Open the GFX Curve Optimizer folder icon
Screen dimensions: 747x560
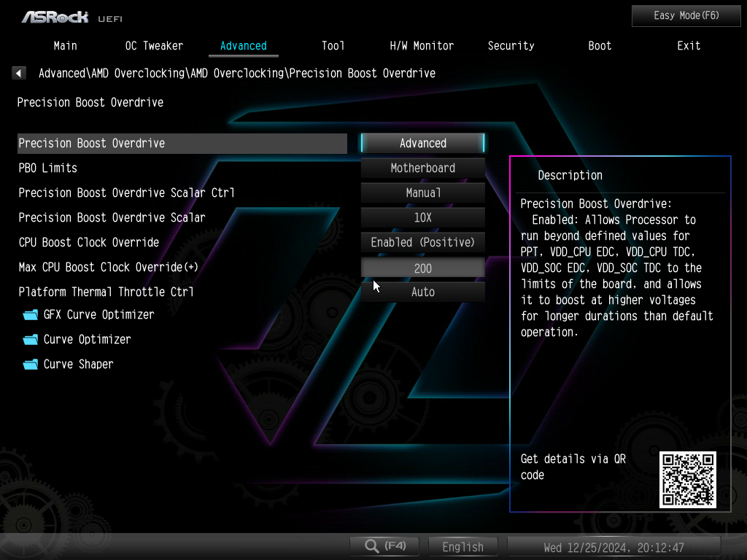click(31, 315)
